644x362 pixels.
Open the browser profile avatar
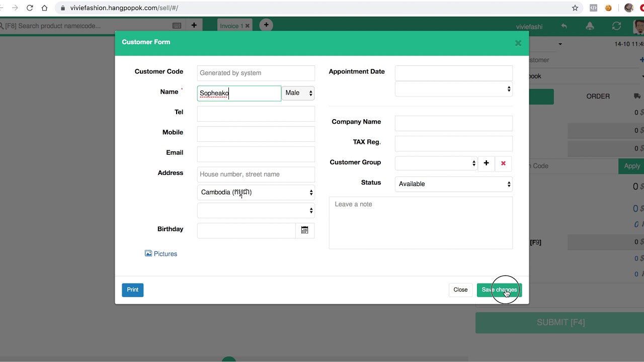(x=628, y=8)
